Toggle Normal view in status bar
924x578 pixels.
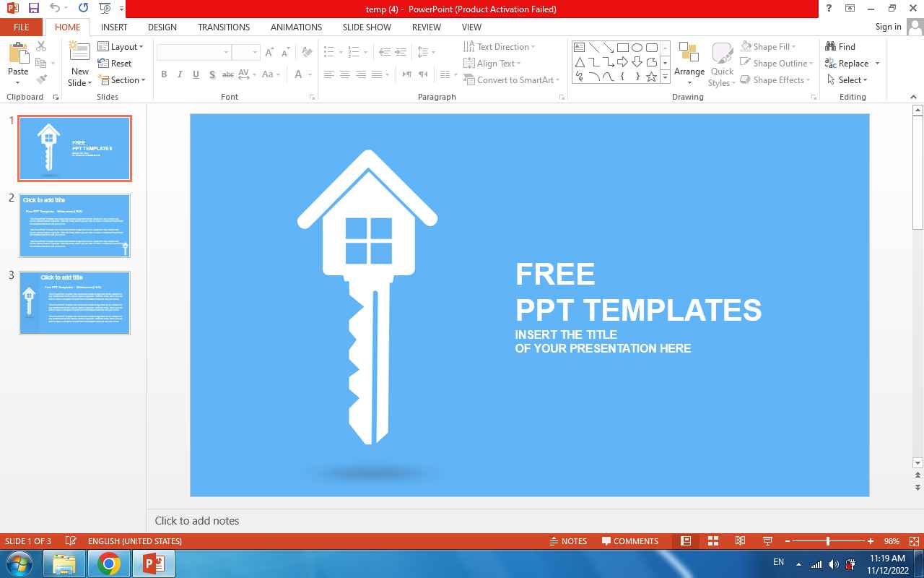pos(686,541)
